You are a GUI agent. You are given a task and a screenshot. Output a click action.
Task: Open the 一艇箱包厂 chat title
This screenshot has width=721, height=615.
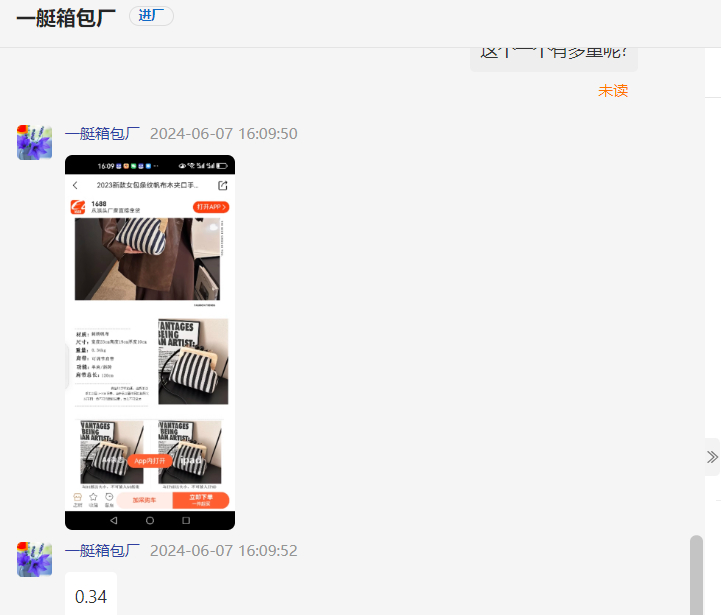pyautogui.click(x=66, y=18)
